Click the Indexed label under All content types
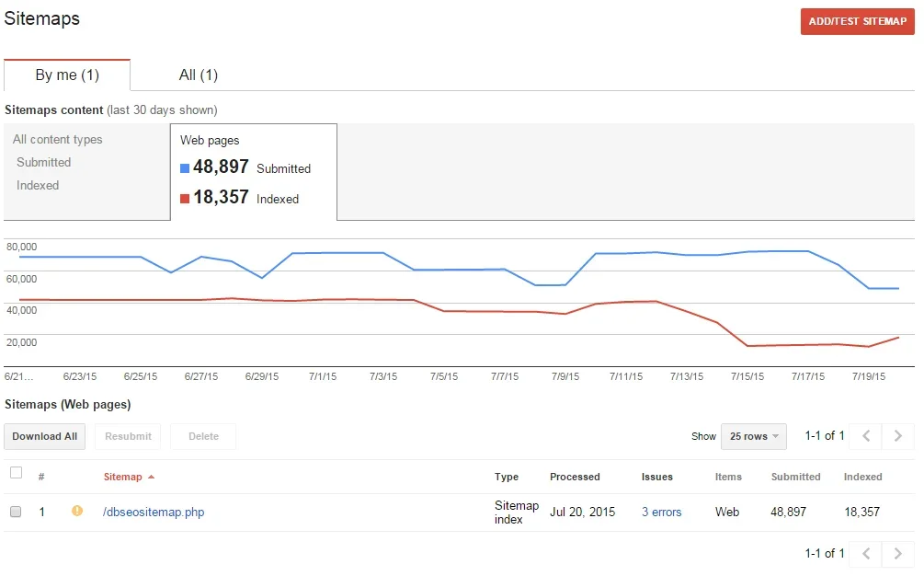The image size is (924, 576). tap(38, 185)
